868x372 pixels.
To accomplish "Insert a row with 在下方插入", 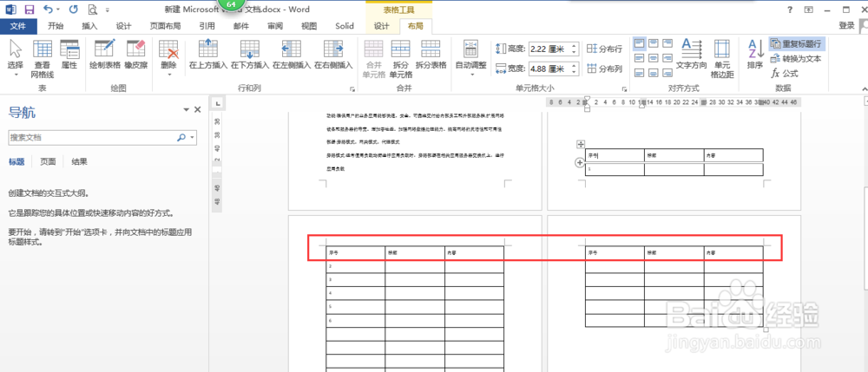I will pyautogui.click(x=250, y=54).
